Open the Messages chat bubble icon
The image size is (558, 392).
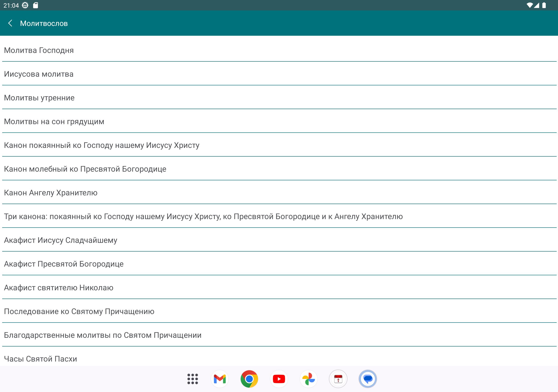[x=368, y=379]
